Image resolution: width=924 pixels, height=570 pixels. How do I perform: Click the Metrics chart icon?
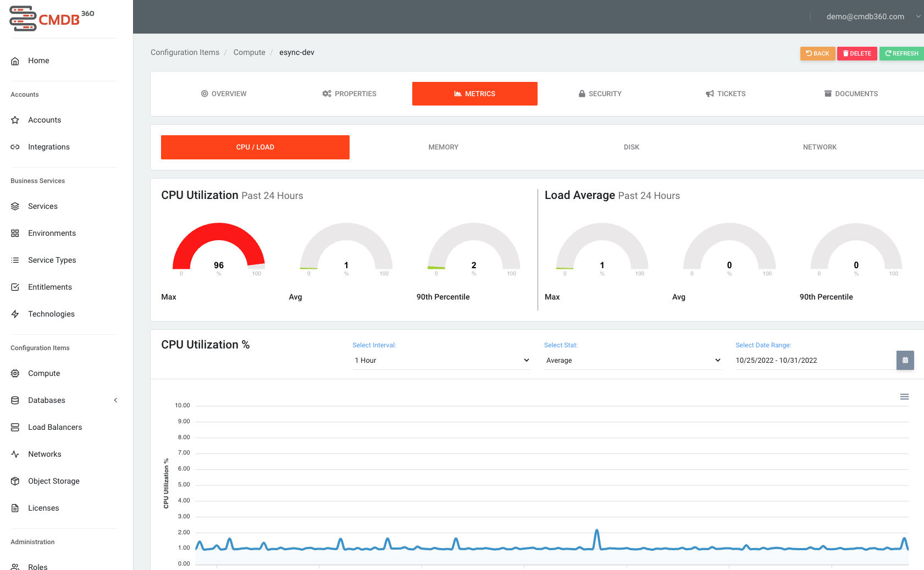point(458,93)
